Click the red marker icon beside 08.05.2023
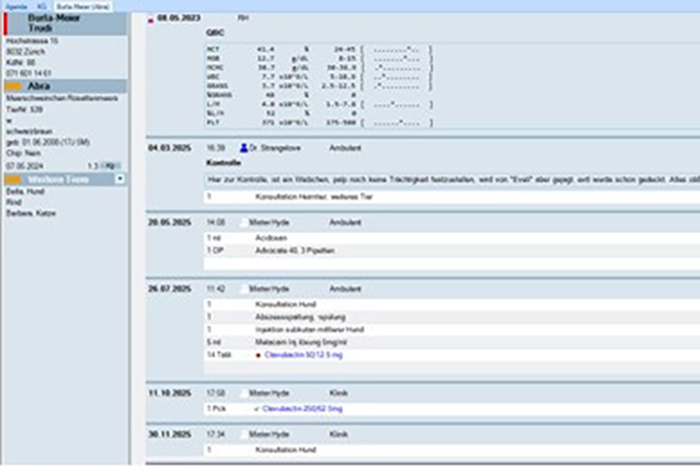 (x=150, y=20)
